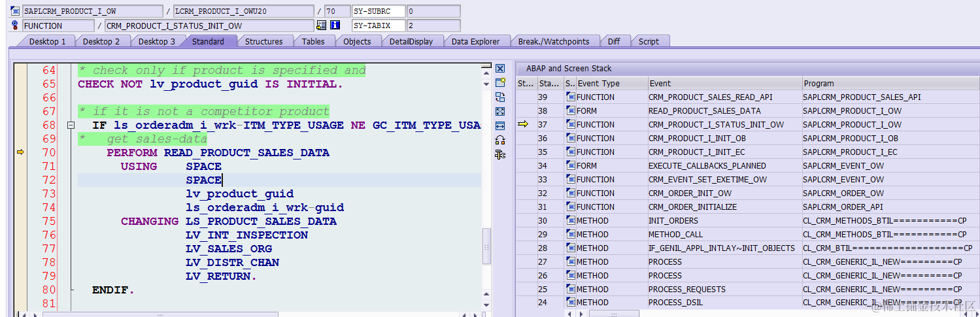This screenshot has height=317, width=980.
Task: Click source icon in stack level 32 row
Action: (571, 193)
